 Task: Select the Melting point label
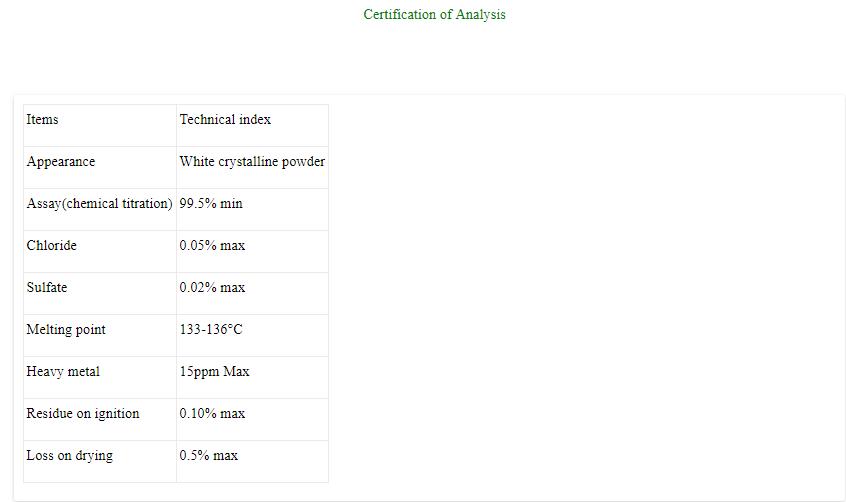[x=66, y=330]
